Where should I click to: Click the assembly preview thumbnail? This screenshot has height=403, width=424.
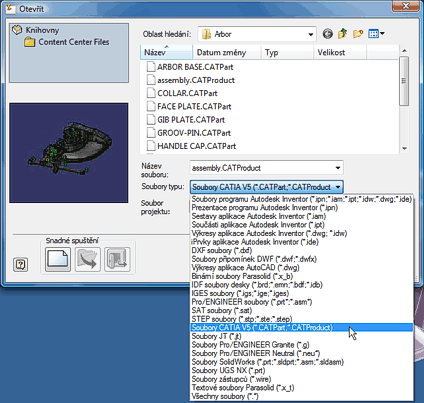(69, 153)
